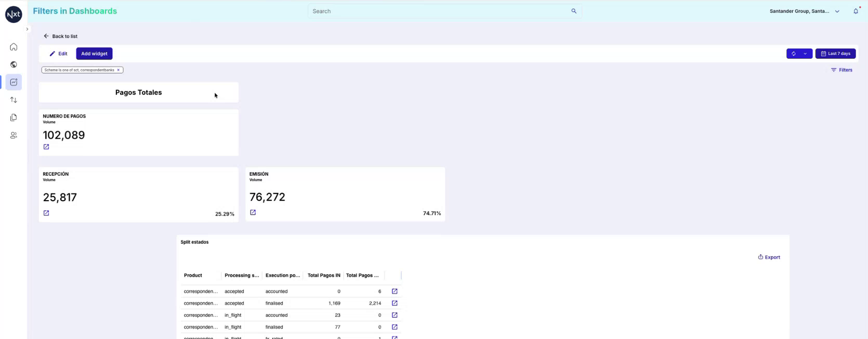Open link icon for in_flight accounted row

pyautogui.click(x=394, y=315)
